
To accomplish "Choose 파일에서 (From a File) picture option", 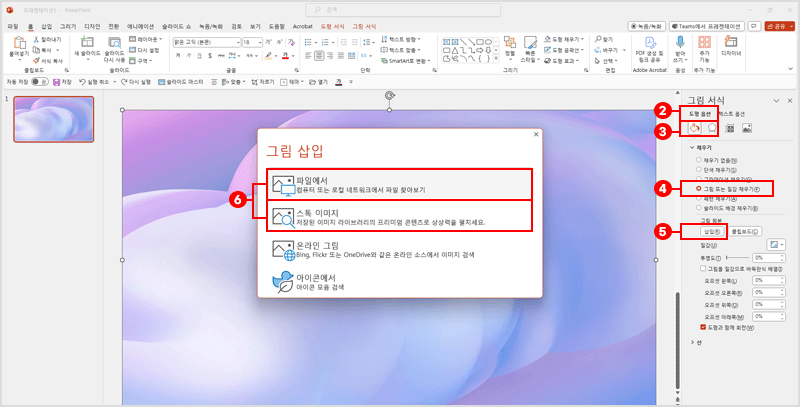I will tap(400, 185).
